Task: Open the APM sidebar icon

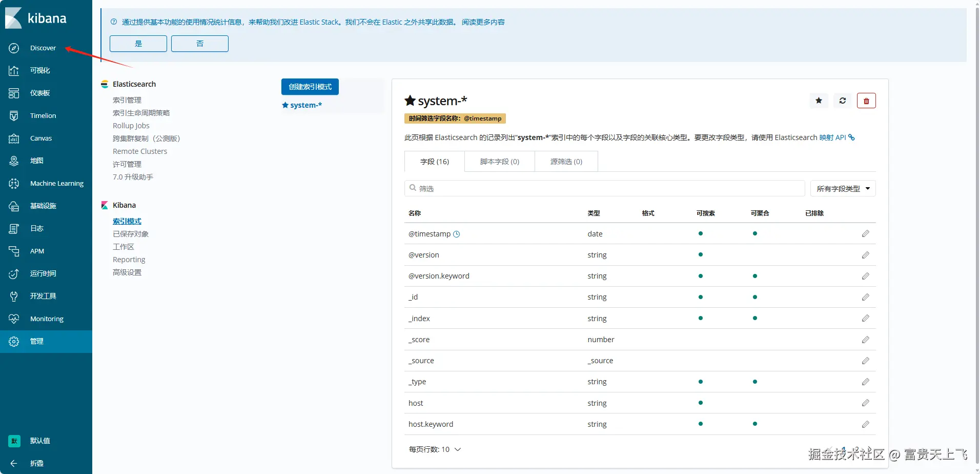Action: click(14, 251)
